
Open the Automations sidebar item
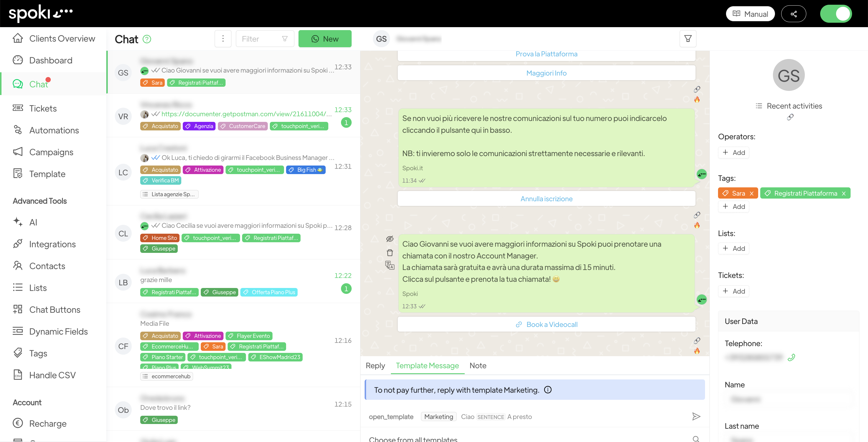click(54, 130)
